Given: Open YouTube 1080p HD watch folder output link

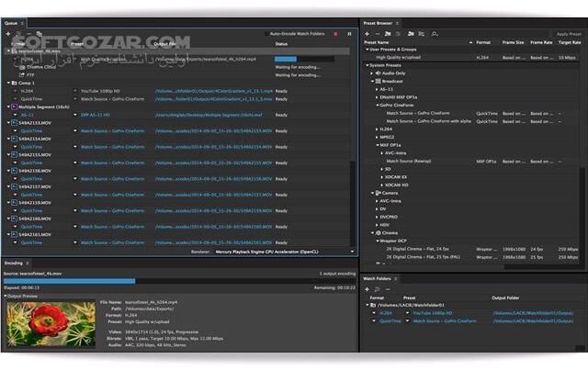Looking at the screenshot, I should pyautogui.click(x=533, y=313).
